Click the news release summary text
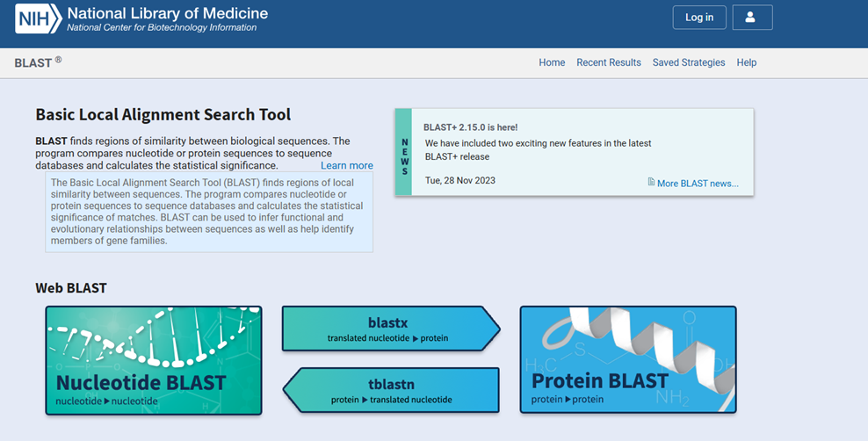Image resolution: width=868 pixels, height=441 pixels. (538, 150)
